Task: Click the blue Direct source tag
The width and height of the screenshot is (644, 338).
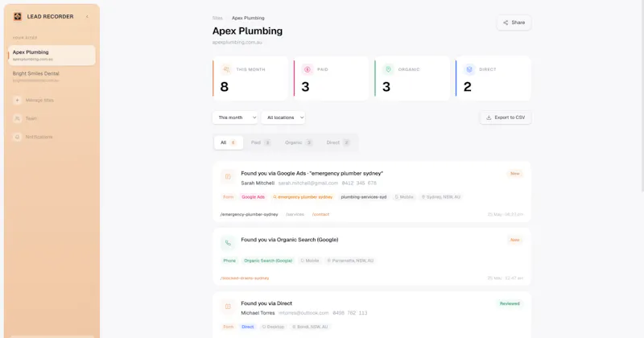Action: point(248,327)
